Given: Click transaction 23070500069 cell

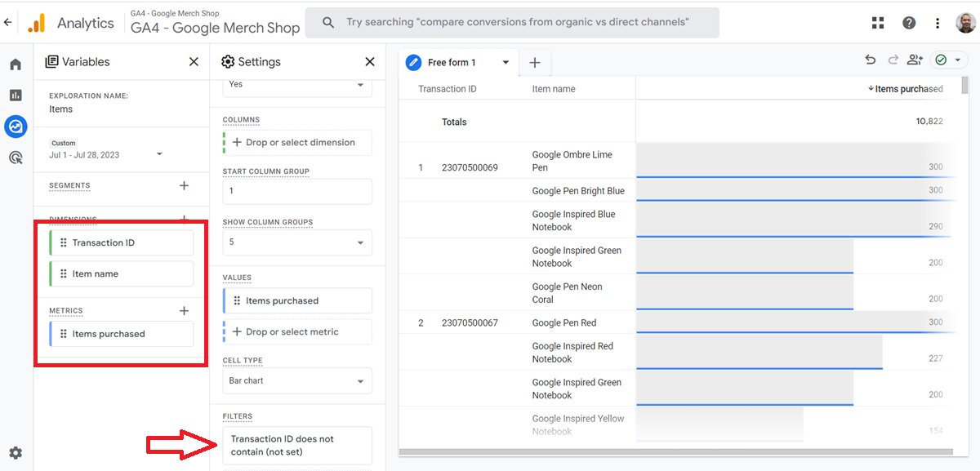Looking at the screenshot, I should (x=470, y=168).
